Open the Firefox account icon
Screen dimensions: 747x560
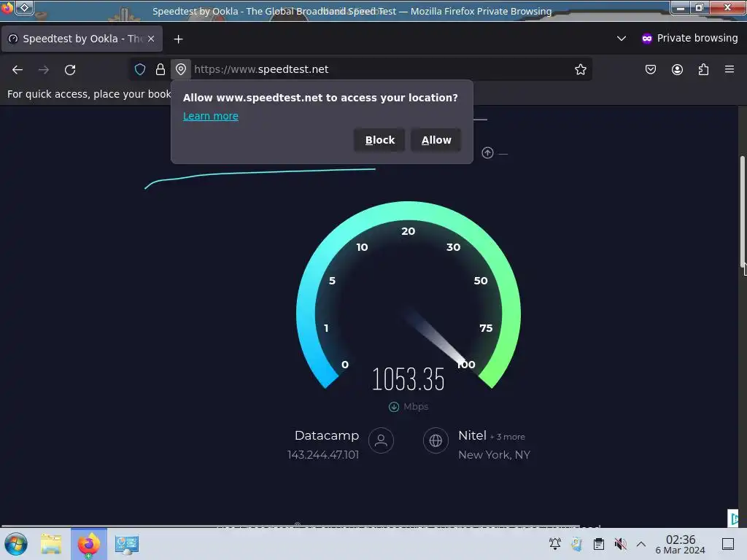pyautogui.click(x=677, y=69)
